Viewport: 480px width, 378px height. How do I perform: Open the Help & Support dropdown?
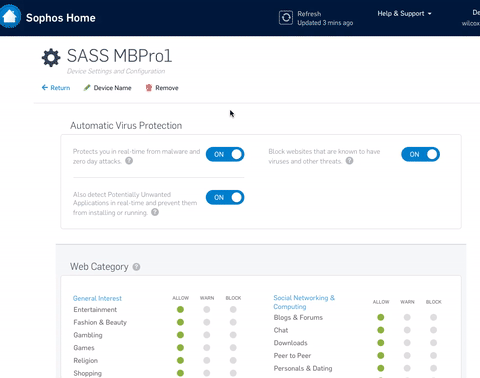pos(404,14)
